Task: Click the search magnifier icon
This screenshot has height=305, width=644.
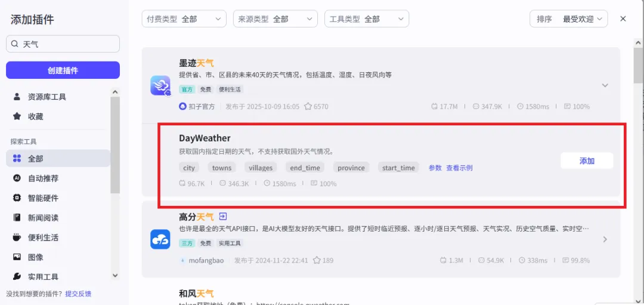Action: click(x=15, y=44)
